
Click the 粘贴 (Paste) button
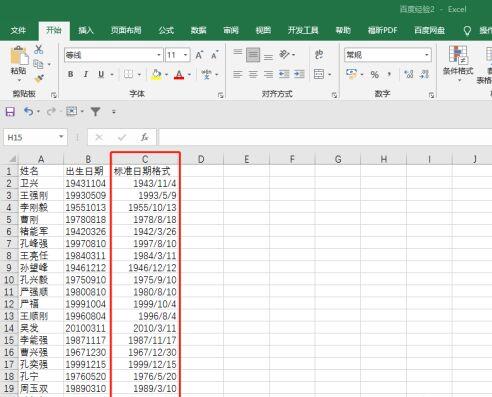tap(19, 62)
